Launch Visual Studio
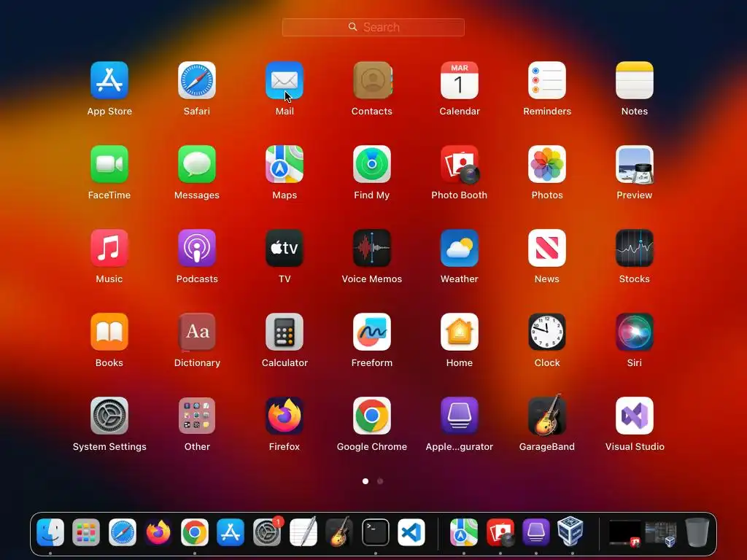The width and height of the screenshot is (747, 560). pyautogui.click(x=635, y=416)
